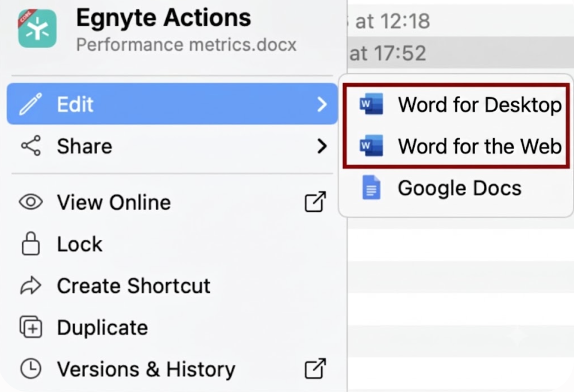Click the padlock icon beside Lock
The image size is (574, 392).
(31, 243)
